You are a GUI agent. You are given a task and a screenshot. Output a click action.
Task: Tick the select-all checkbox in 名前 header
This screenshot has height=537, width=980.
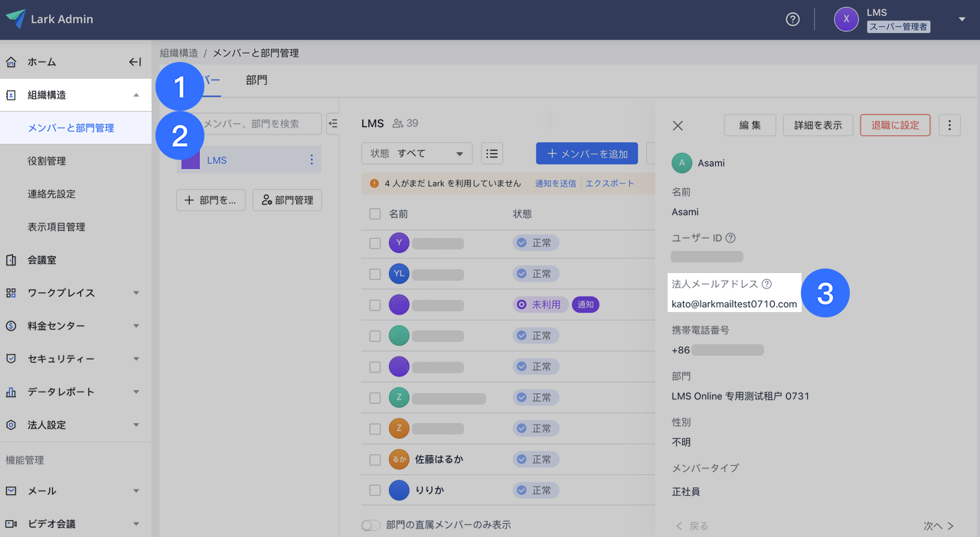click(375, 214)
